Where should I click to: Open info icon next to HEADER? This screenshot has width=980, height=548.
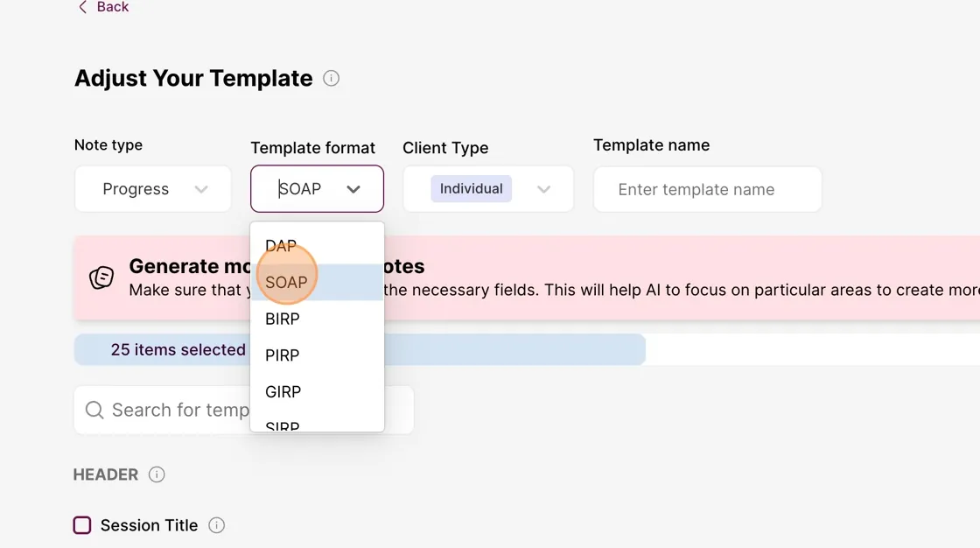[x=157, y=474]
